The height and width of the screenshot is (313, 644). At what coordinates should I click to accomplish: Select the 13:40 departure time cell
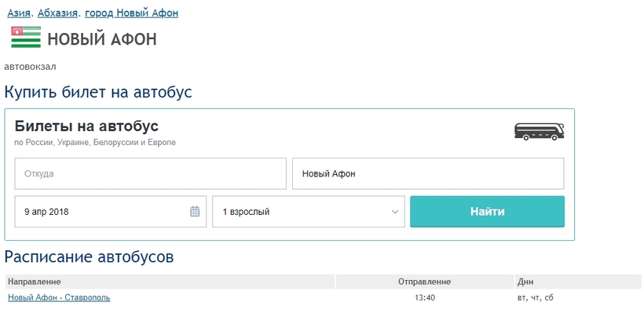[425, 298]
